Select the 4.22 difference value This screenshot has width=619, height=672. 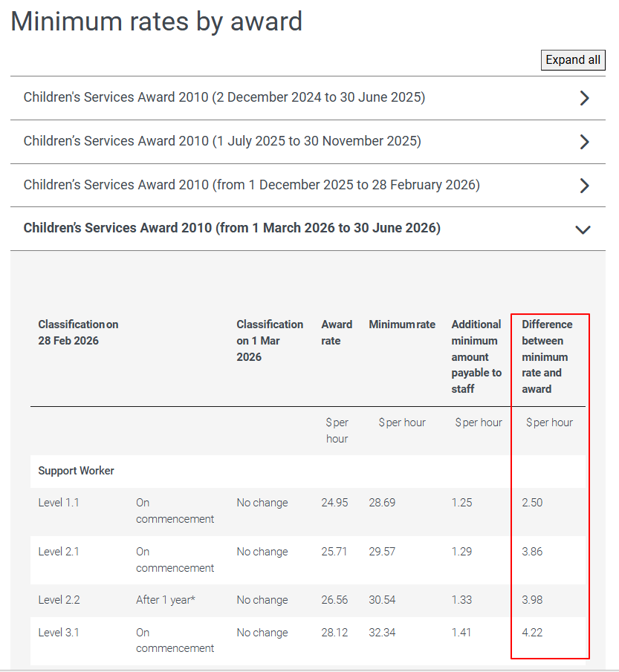(x=532, y=633)
